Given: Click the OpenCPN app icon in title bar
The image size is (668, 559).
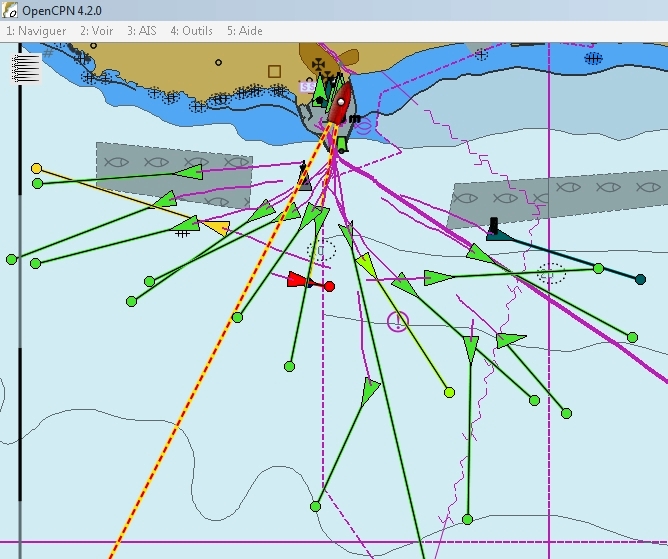Looking at the screenshot, I should pyautogui.click(x=9, y=10).
